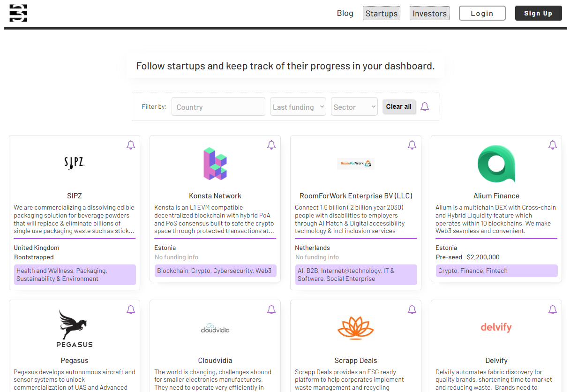Click the site logo in the header
The width and height of the screenshot is (570, 392).
click(18, 13)
